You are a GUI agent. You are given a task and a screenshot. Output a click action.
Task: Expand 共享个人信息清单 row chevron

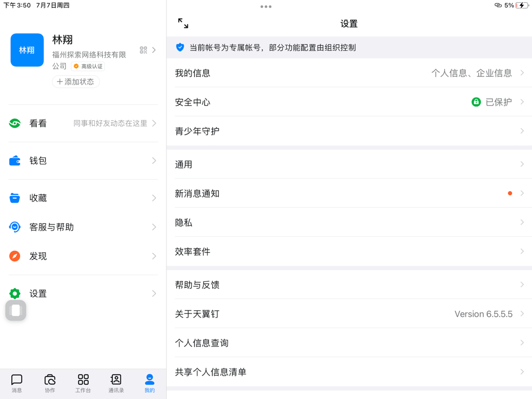point(522,372)
